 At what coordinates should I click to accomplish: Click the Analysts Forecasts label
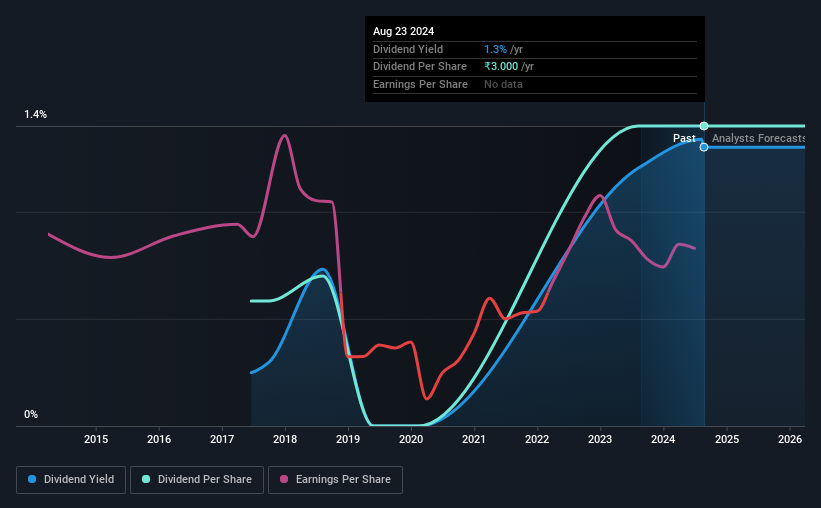[758, 138]
